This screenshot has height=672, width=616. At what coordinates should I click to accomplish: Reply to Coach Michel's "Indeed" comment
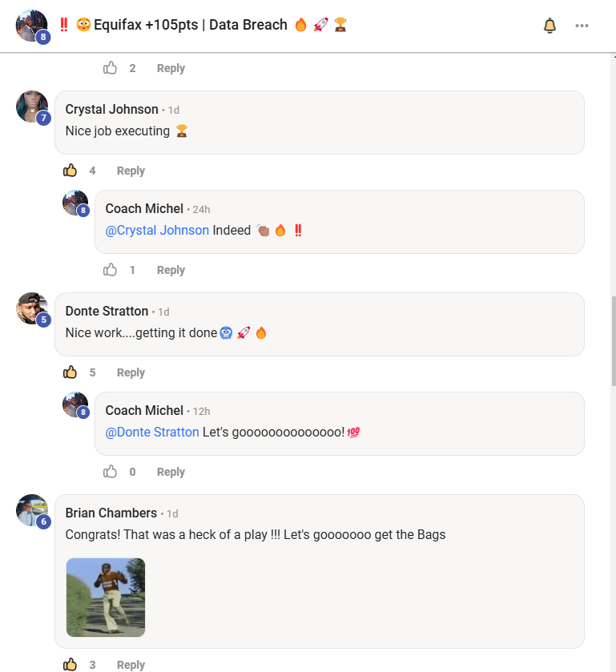171,270
